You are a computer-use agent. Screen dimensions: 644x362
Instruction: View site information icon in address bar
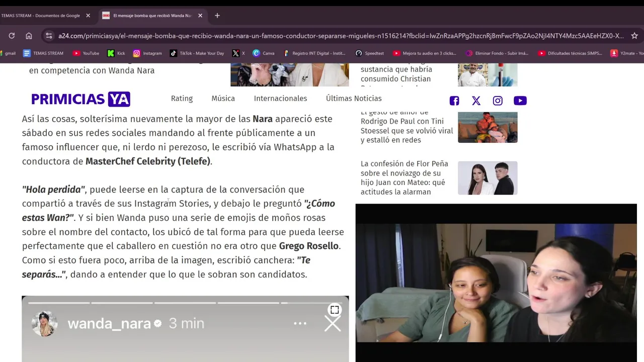pos(49,36)
